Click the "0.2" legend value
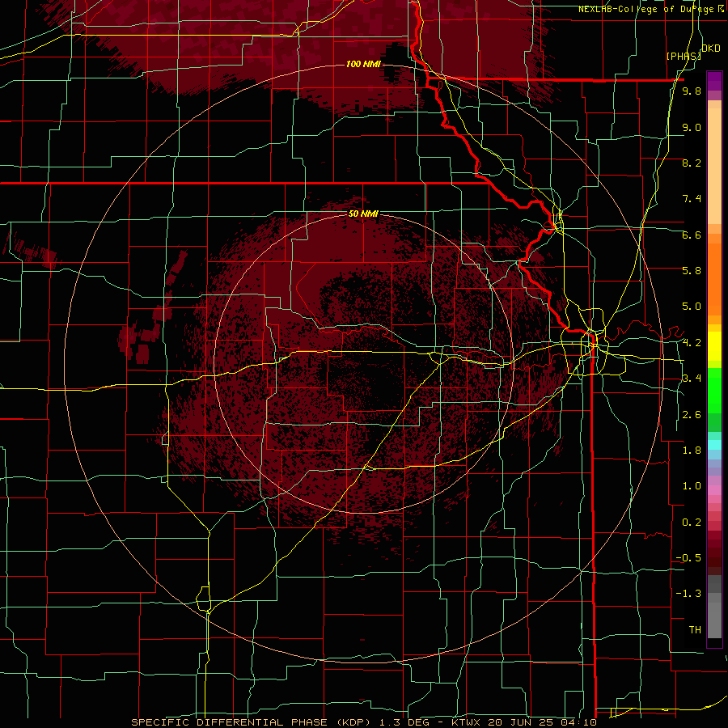This screenshot has height=728, width=728. [x=692, y=523]
